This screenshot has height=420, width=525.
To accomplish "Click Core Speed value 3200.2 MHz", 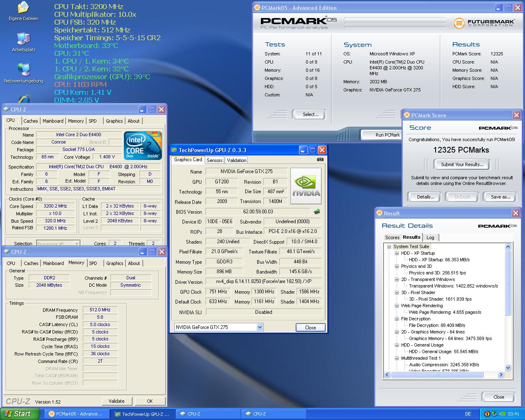I will (x=55, y=206).
